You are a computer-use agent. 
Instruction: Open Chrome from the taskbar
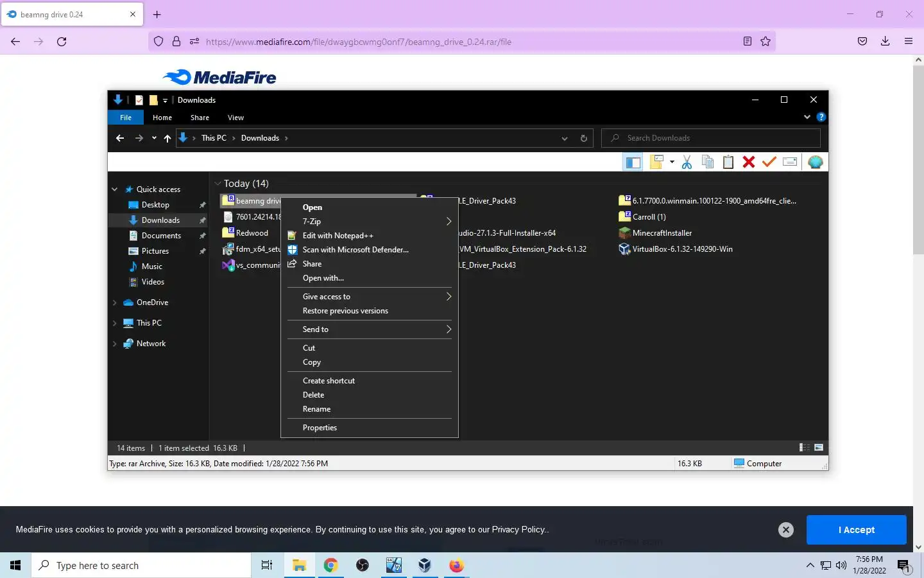[x=330, y=565]
